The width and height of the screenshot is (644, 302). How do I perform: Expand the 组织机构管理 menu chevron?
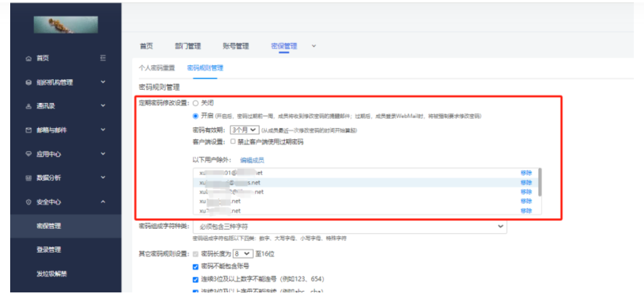[x=103, y=82]
